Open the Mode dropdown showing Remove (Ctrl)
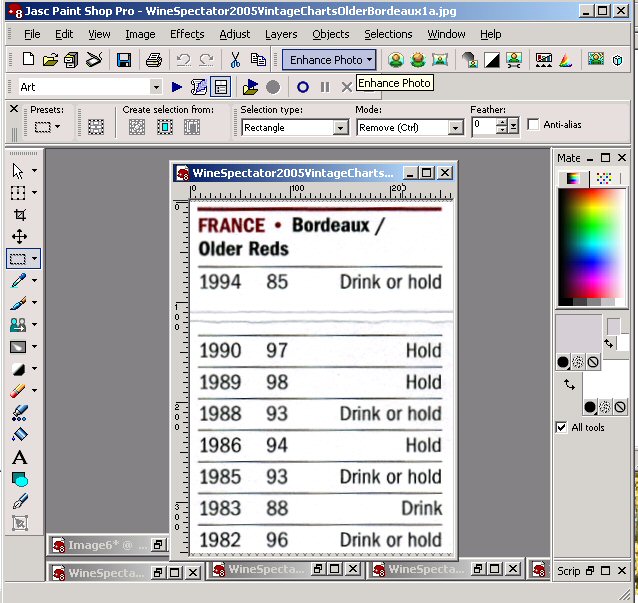 pos(455,128)
